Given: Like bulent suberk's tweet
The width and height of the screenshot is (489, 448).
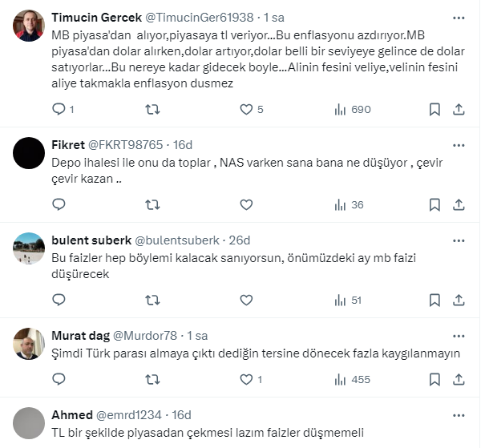Looking at the screenshot, I should tap(246, 300).
